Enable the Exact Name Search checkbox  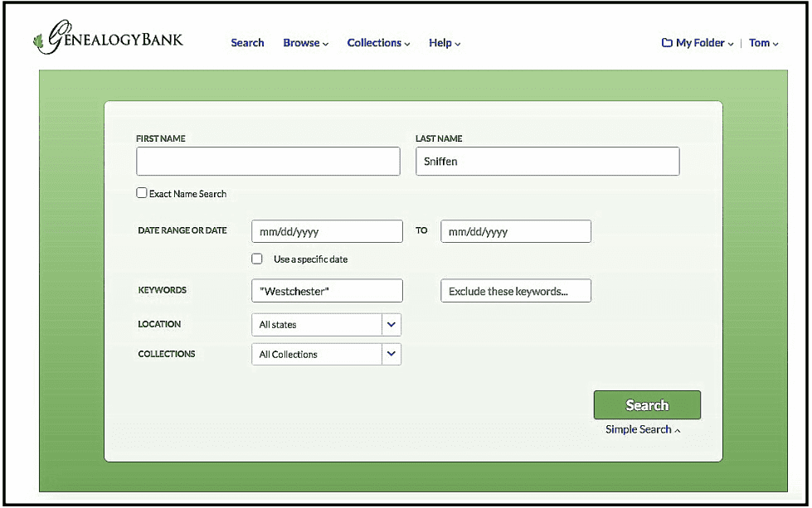click(x=141, y=193)
